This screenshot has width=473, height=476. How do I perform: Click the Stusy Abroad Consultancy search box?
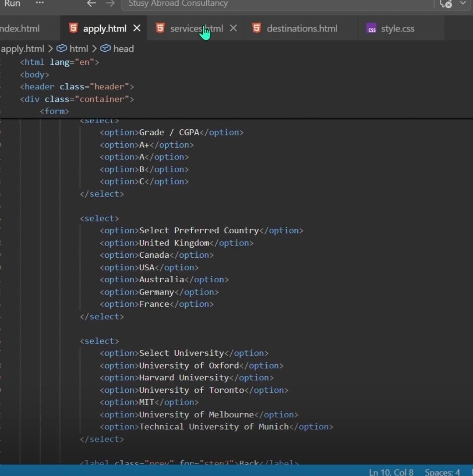click(277, 4)
